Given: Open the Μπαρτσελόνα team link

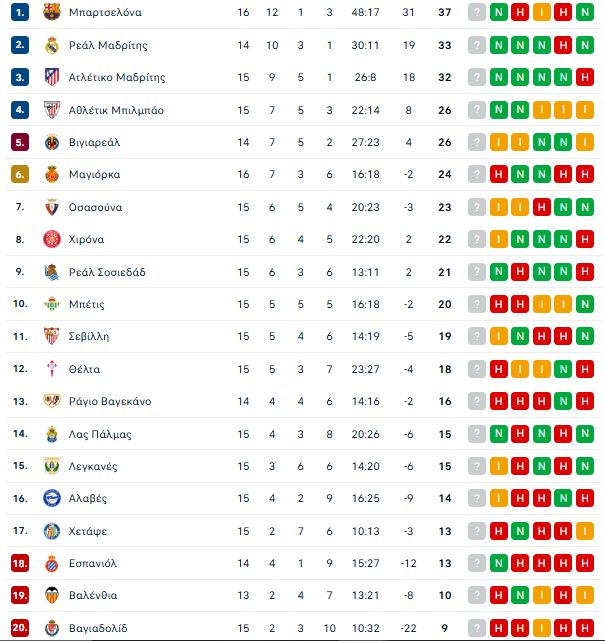Looking at the screenshot, I should (105, 13).
